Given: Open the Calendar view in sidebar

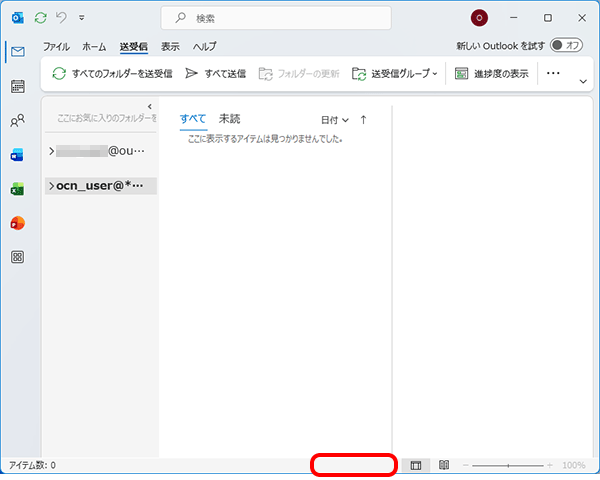Looking at the screenshot, I should [17, 87].
